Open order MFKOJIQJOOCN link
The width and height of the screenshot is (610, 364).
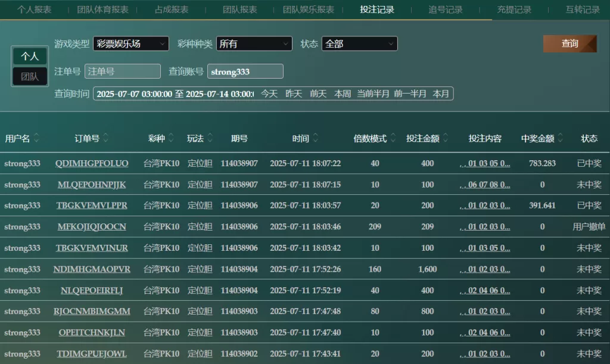click(92, 227)
